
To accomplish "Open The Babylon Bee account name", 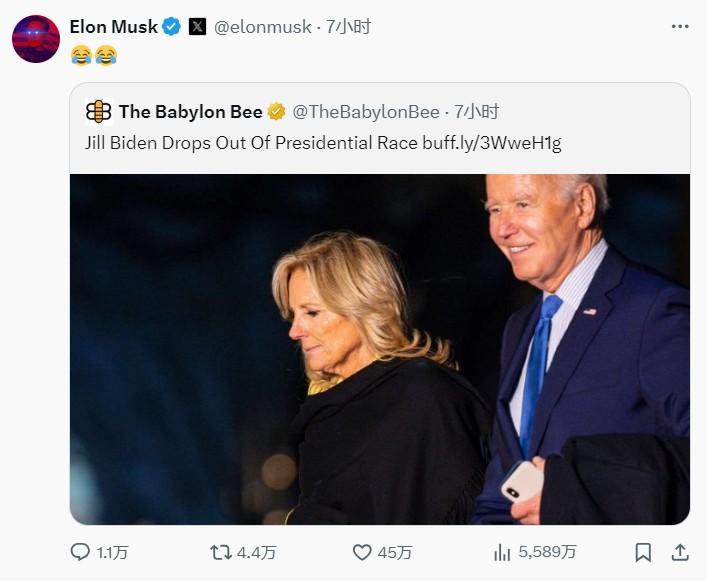I will 190,111.
